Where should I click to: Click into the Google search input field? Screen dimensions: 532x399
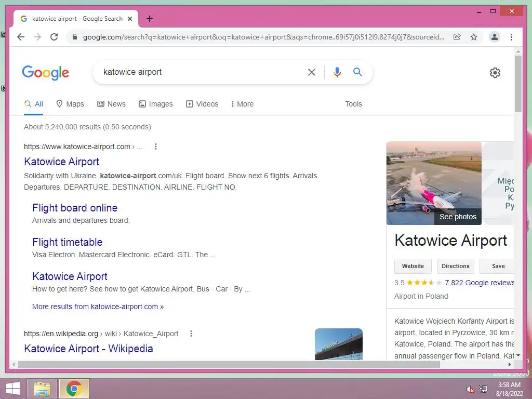200,72
